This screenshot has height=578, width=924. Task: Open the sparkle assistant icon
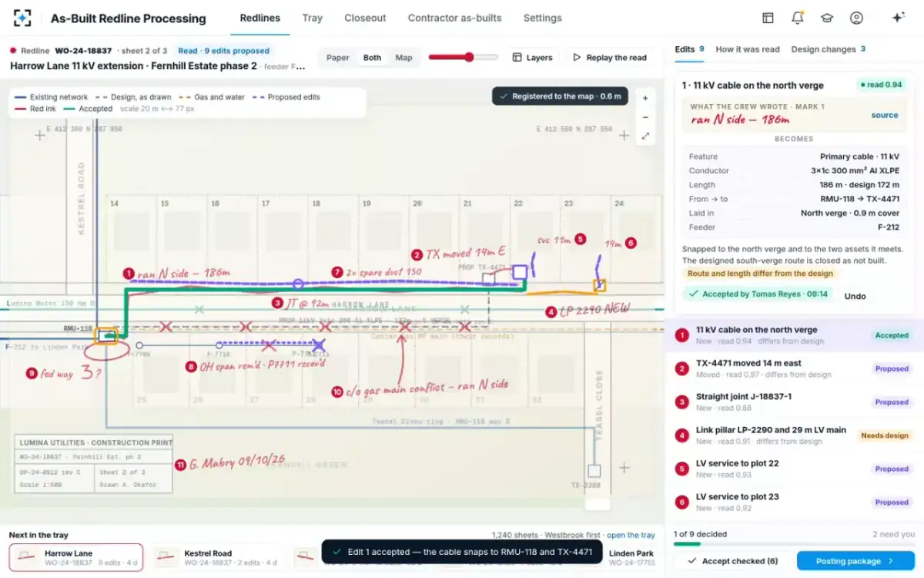tap(898, 18)
